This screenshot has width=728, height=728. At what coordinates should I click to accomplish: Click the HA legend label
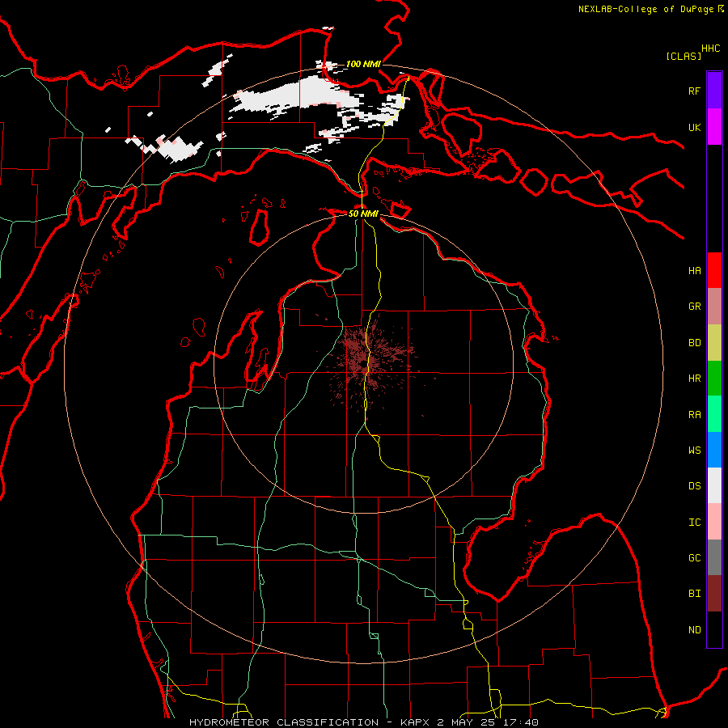pos(695,270)
